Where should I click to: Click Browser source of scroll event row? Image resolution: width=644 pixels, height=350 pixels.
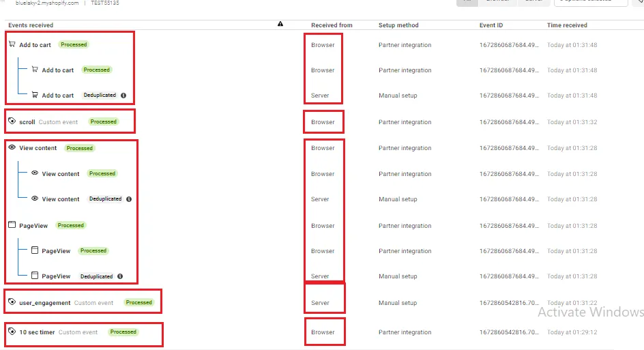click(323, 122)
